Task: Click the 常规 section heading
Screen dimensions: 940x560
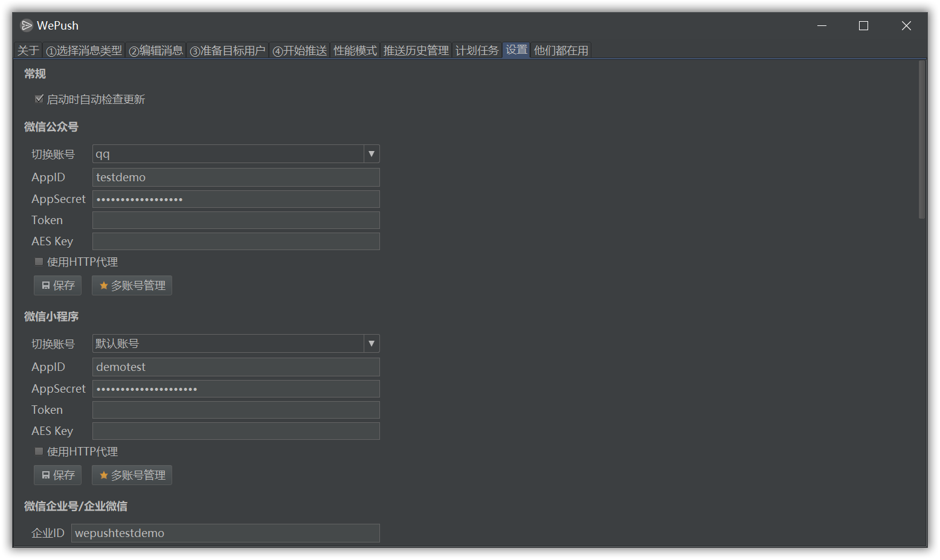Action: [x=35, y=74]
